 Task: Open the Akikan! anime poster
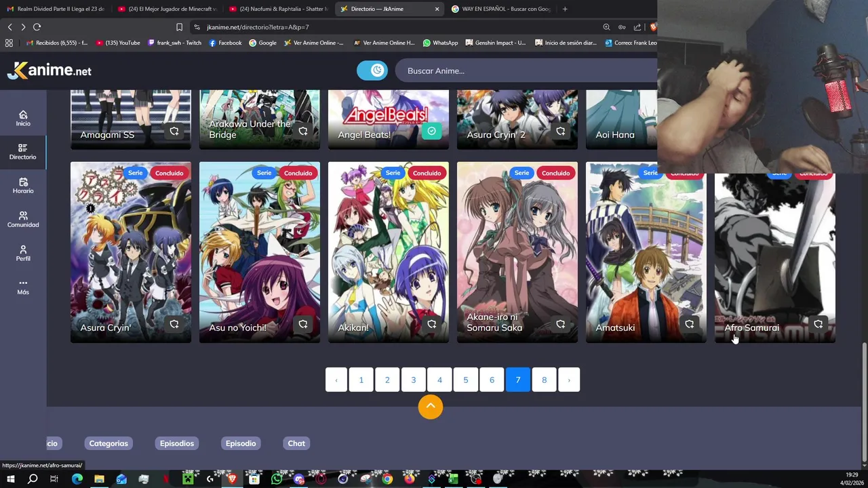pos(389,252)
